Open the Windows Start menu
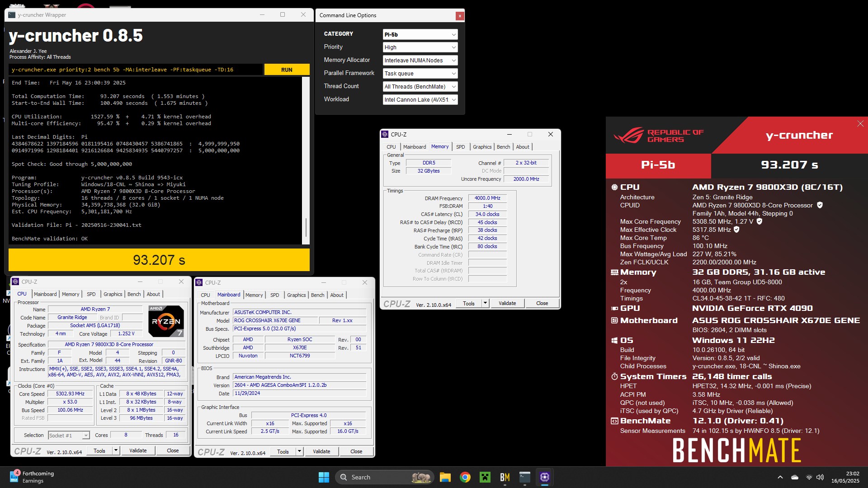The width and height of the screenshot is (868, 488). click(x=324, y=477)
